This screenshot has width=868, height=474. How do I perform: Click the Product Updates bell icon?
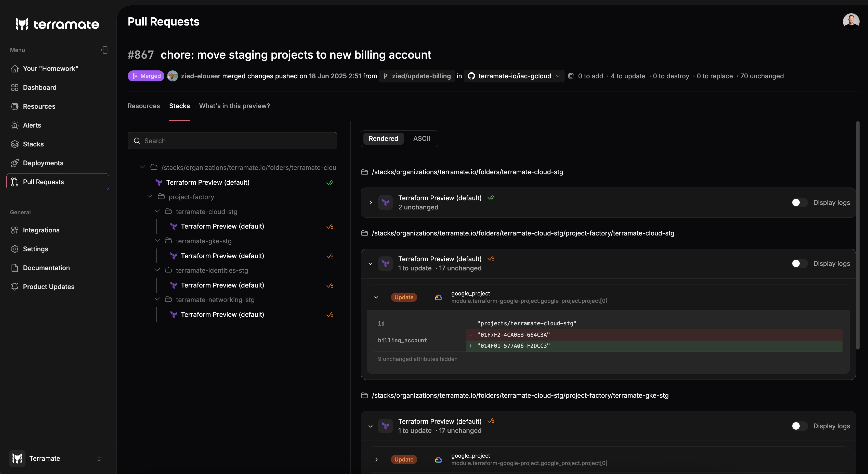click(x=15, y=287)
